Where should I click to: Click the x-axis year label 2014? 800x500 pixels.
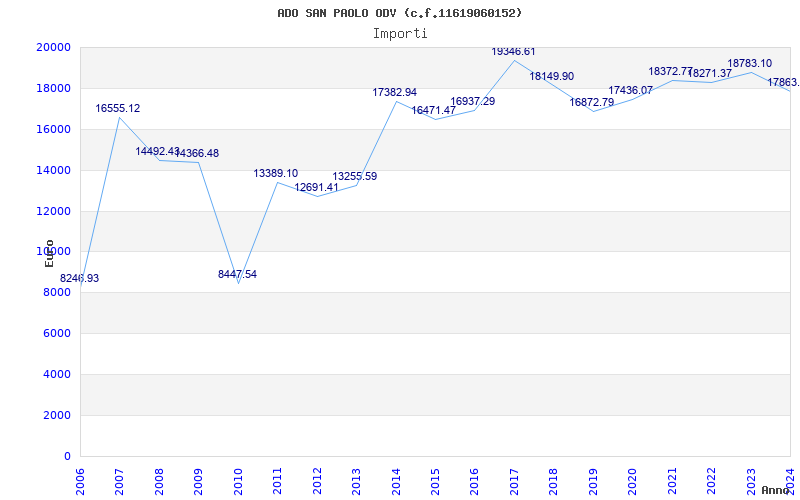(395, 481)
